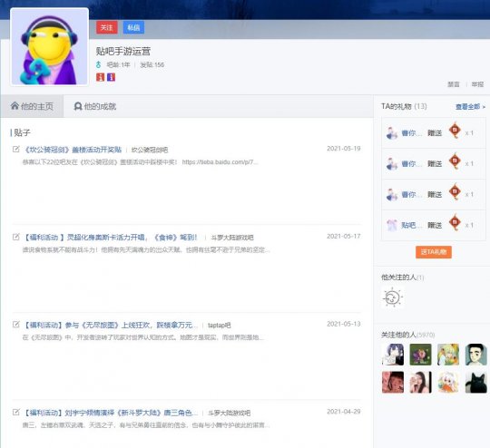Expand 查看全部 gifts link
490x448 pixels.
(x=470, y=107)
